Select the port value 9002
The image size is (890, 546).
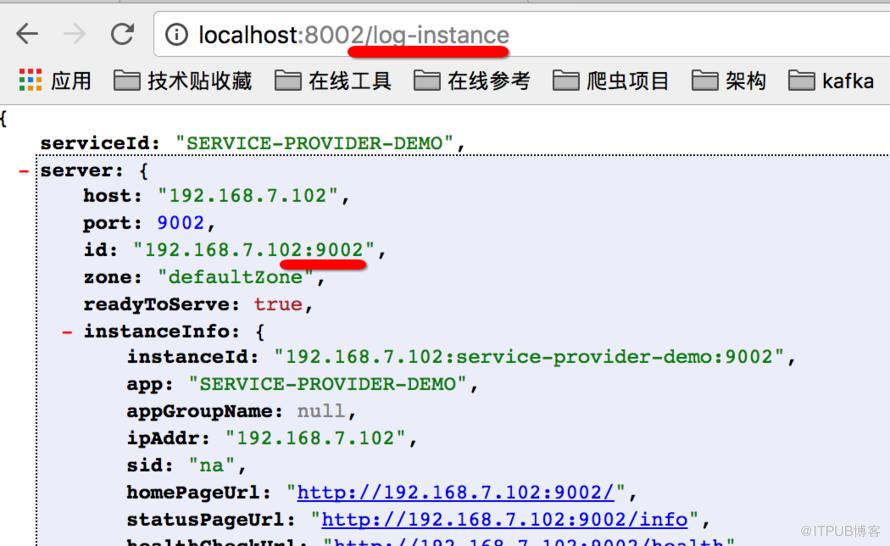(x=180, y=223)
